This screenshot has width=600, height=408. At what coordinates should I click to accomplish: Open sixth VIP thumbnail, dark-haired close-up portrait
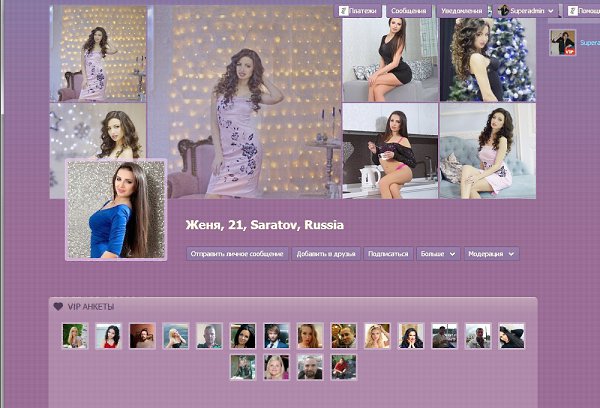point(243,336)
